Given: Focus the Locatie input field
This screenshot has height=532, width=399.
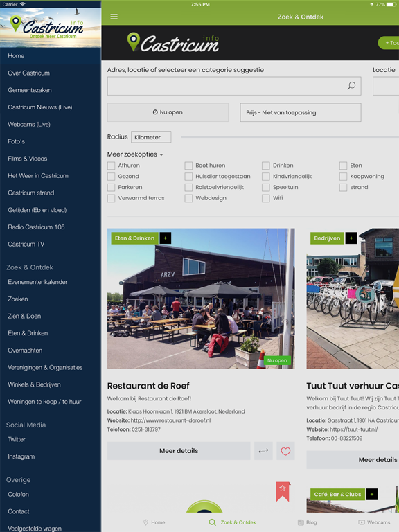Looking at the screenshot, I should tap(386, 86).
